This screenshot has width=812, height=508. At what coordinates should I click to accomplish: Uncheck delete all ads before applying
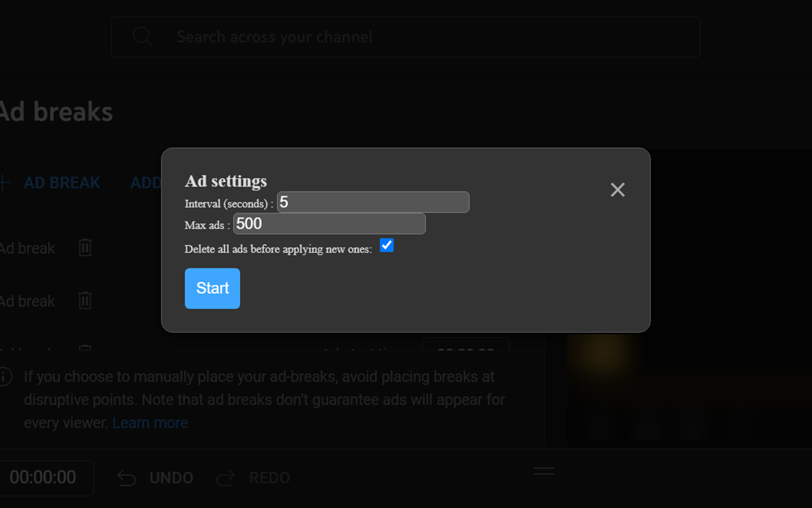coord(387,245)
